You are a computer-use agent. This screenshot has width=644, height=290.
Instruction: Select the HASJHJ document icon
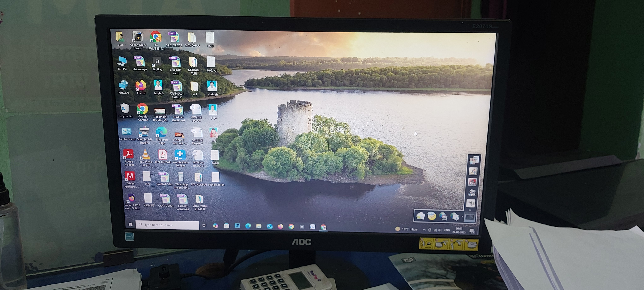(x=211, y=64)
